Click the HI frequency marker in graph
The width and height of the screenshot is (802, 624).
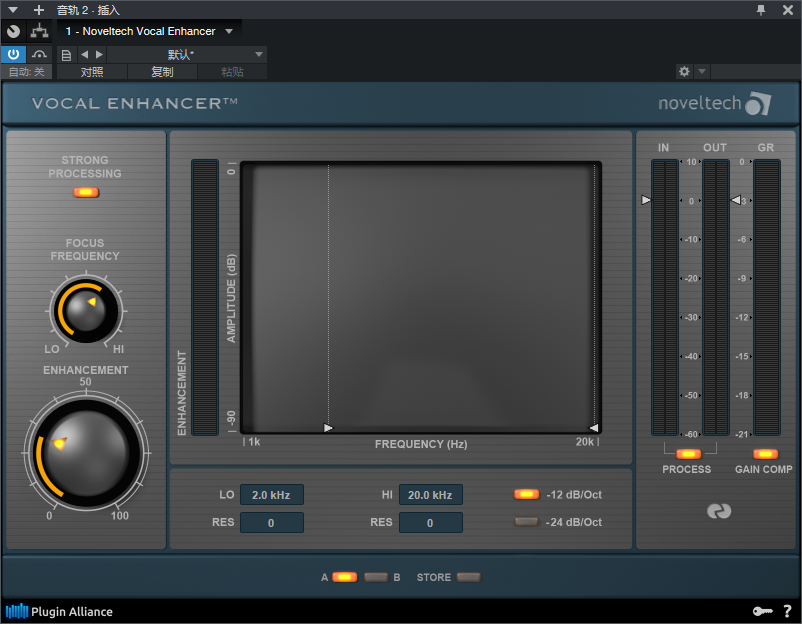pyautogui.click(x=594, y=428)
